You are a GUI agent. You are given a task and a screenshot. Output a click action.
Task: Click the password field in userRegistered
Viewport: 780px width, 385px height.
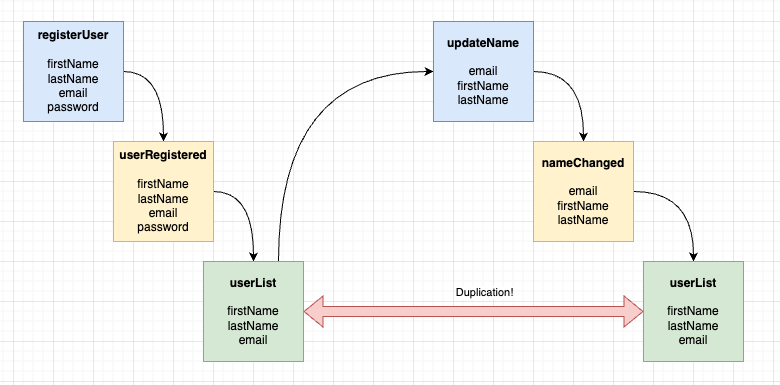(163, 227)
